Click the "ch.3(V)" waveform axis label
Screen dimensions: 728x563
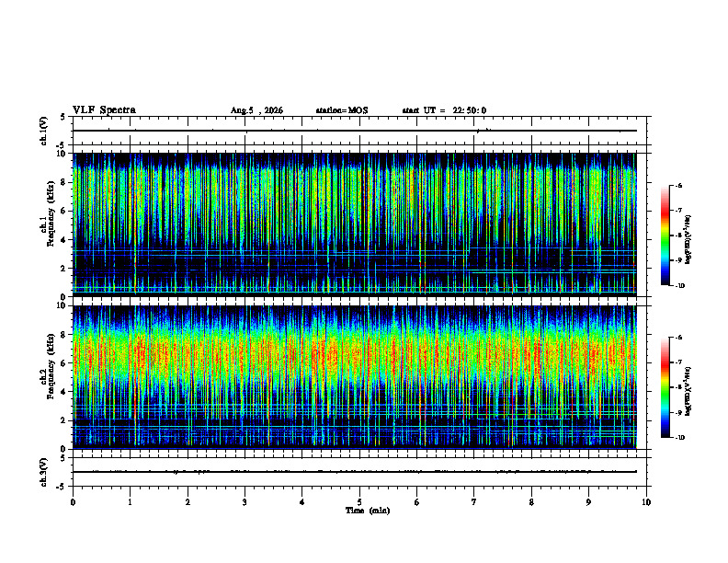tap(44, 473)
